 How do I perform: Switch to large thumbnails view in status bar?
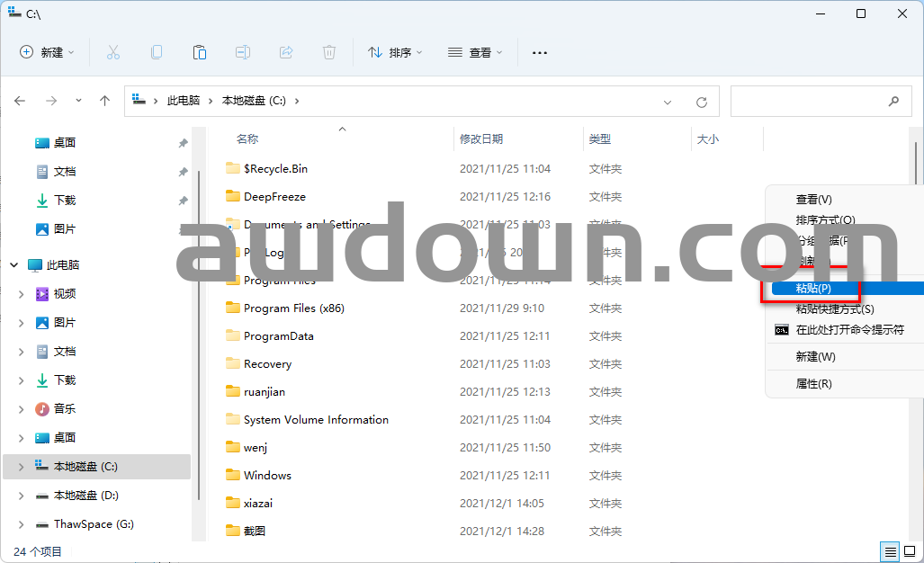coord(910,551)
